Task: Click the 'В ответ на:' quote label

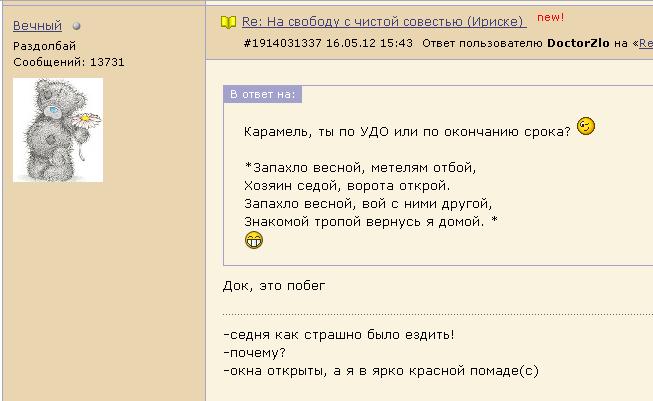Action: [x=262, y=95]
